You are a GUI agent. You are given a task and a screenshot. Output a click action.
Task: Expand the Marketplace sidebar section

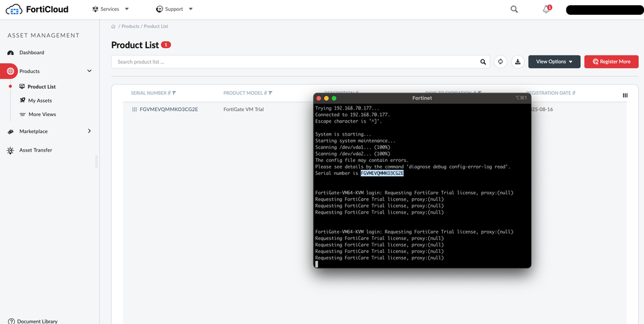[89, 131]
